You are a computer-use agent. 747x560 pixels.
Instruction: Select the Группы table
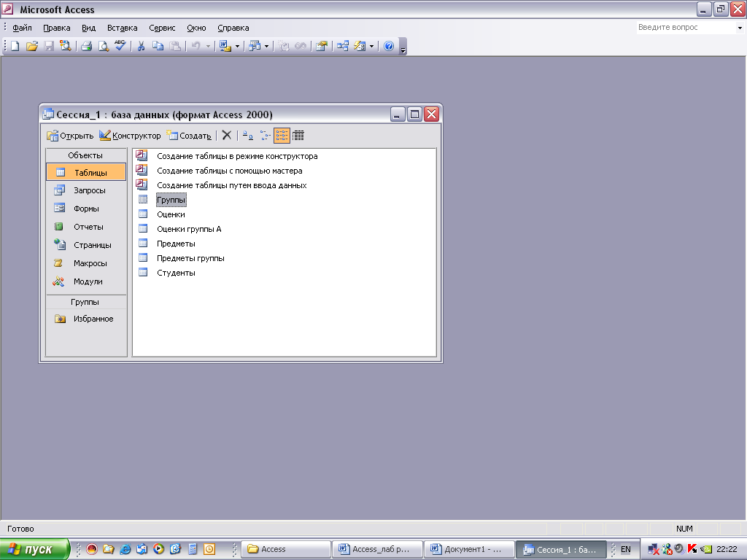(x=171, y=200)
